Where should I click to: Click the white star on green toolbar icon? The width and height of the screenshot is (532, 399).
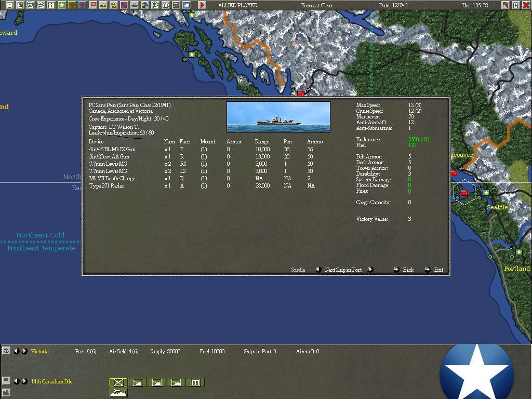point(61,5)
